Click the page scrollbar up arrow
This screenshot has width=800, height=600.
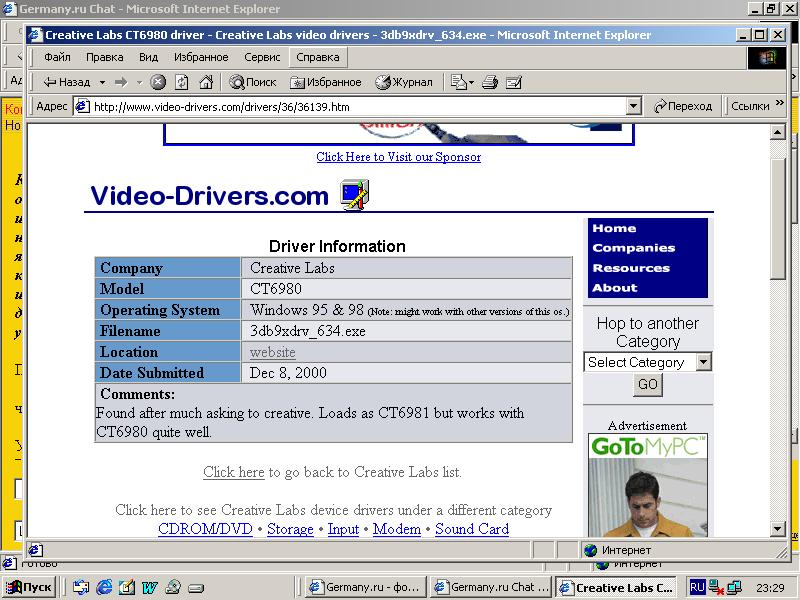click(x=777, y=133)
